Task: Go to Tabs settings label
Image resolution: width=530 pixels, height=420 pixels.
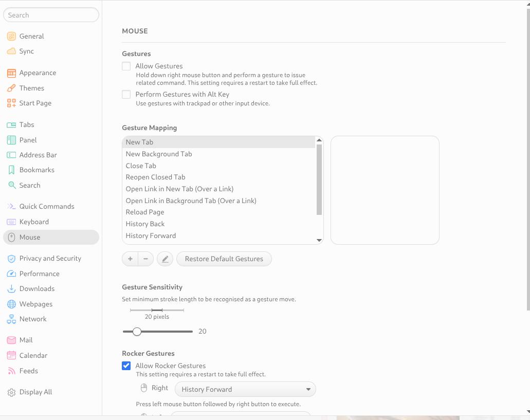Action: pos(27,125)
